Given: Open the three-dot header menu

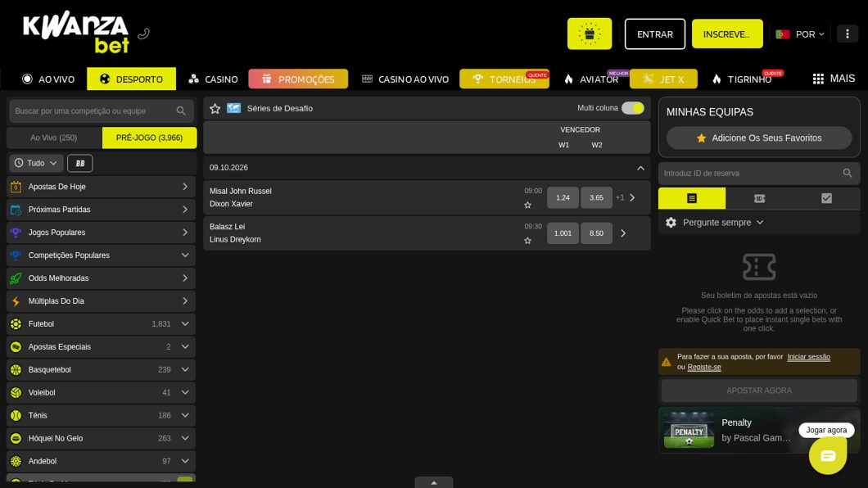Looking at the screenshot, I should [847, 34].
